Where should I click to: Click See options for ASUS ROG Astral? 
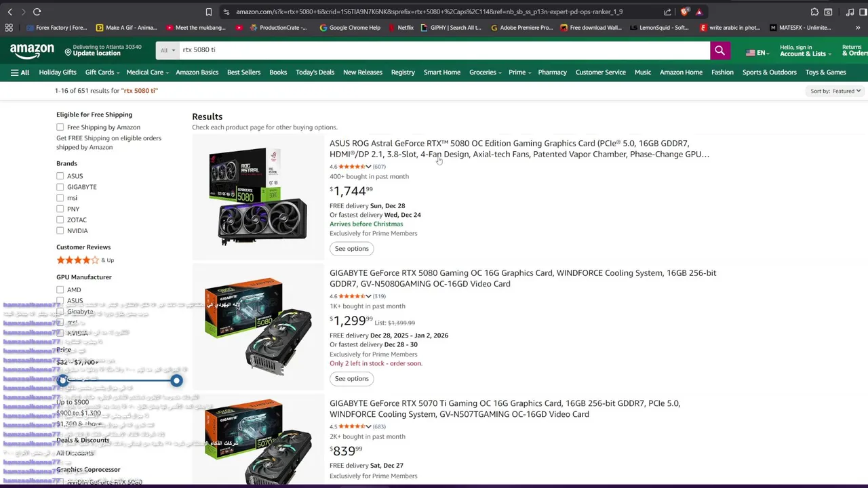click(351, 249)
